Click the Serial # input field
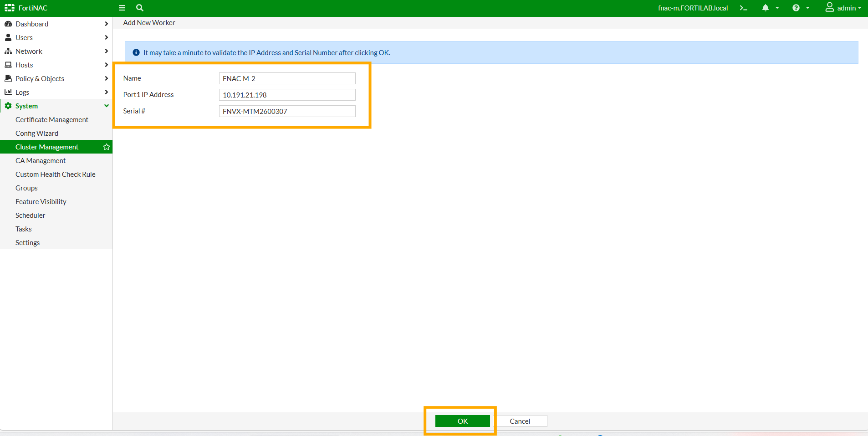Viewport: 868px width, 436px height. pos(287,111)
